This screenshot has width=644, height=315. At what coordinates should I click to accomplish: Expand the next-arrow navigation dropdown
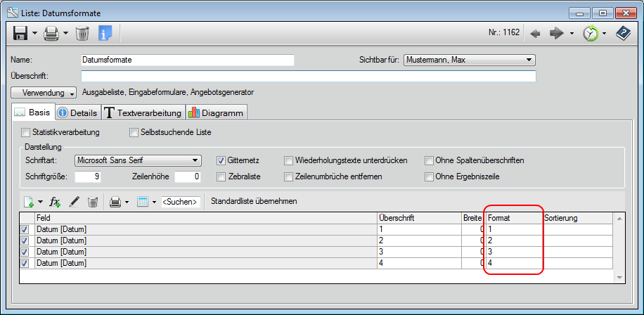pos(572,34)
